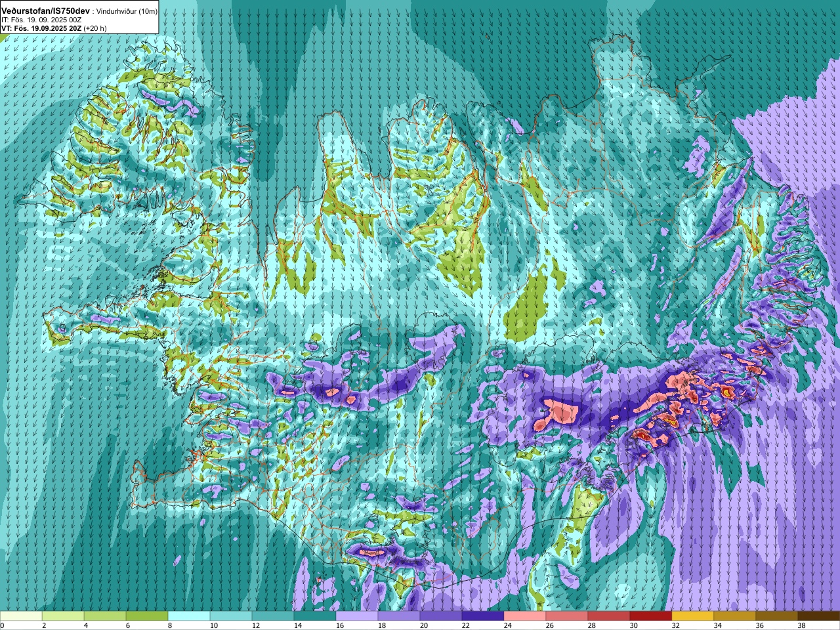The image size is (840, 630).
Task: Click the light pink 24–26 legend swatch
Action: coord(525,616)
